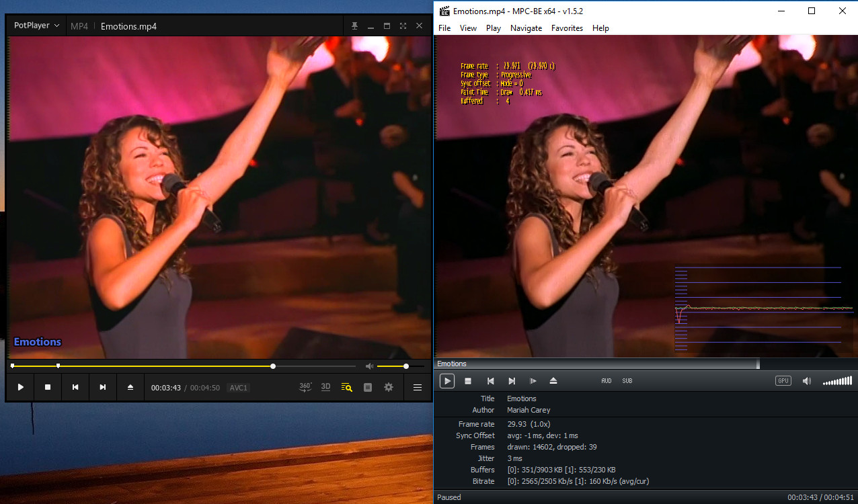Open the PotPlayer main menu dropdown

point(37,26)
